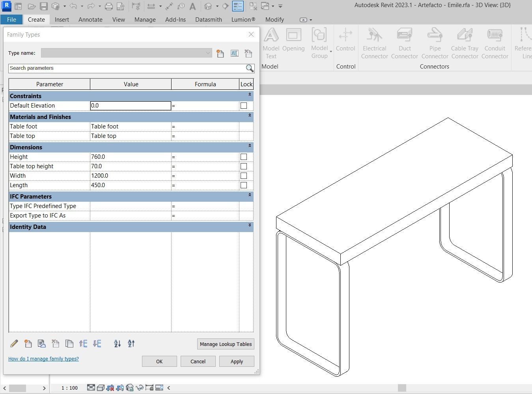Collapse the IFC Parameters group
532x394 pixels.
[x=250, y=195]
